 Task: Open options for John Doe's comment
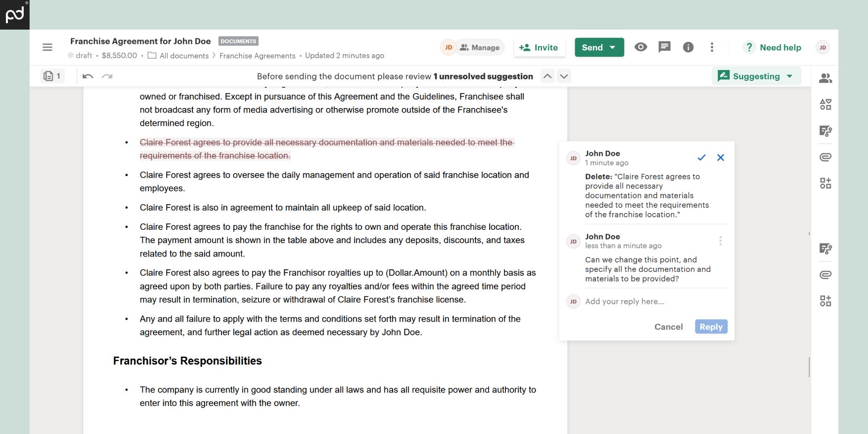[x=721, y=241]
